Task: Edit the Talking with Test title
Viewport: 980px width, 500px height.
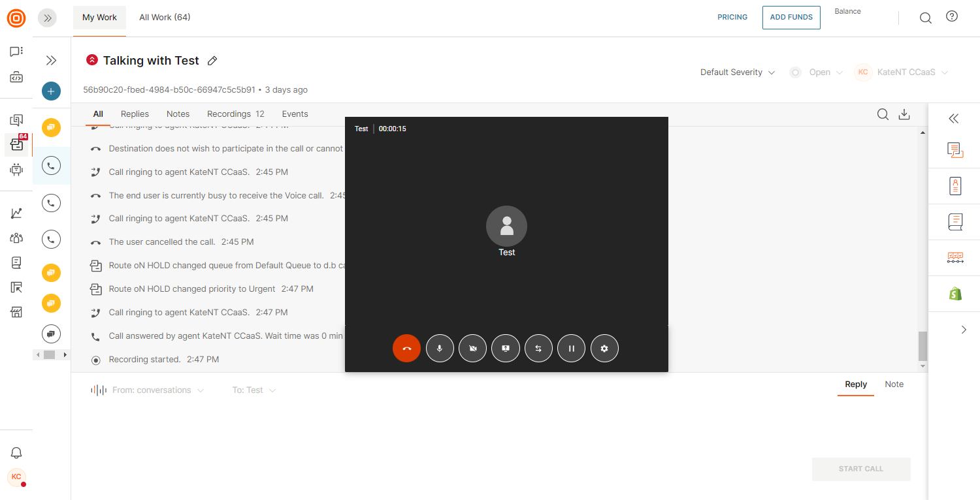Action: click(x=212, y=61)
